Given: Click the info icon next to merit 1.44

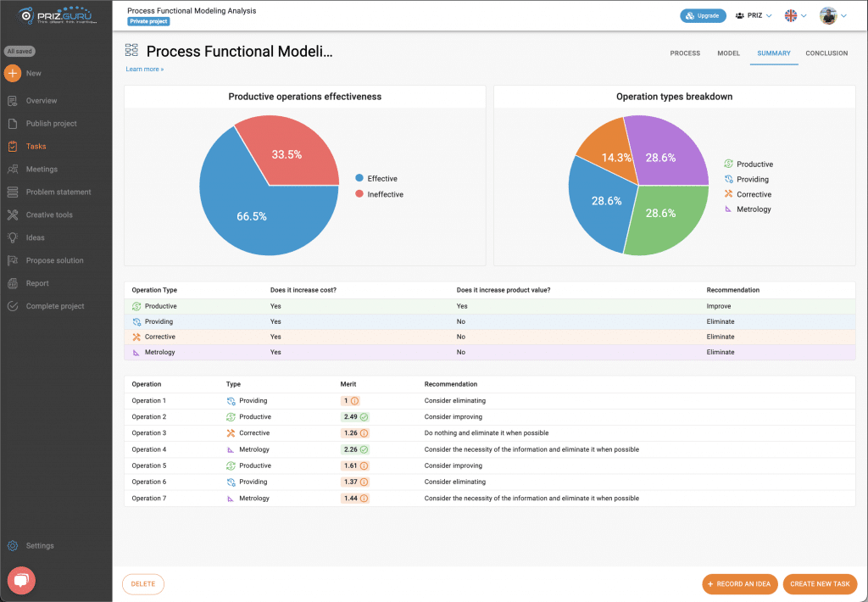Looking at the screenshot, I should (364, 499).
